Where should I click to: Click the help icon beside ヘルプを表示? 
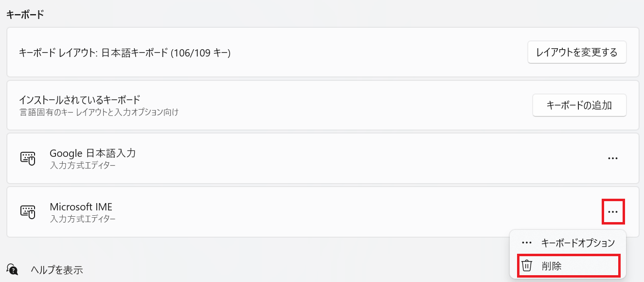coord(13,269)
